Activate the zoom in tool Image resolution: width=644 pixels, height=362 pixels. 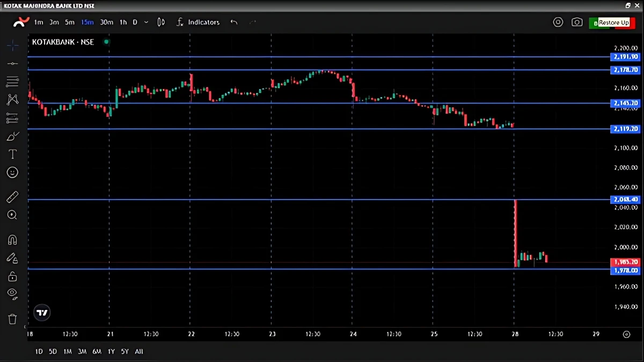pyautogui.click(x=12, y=215)
